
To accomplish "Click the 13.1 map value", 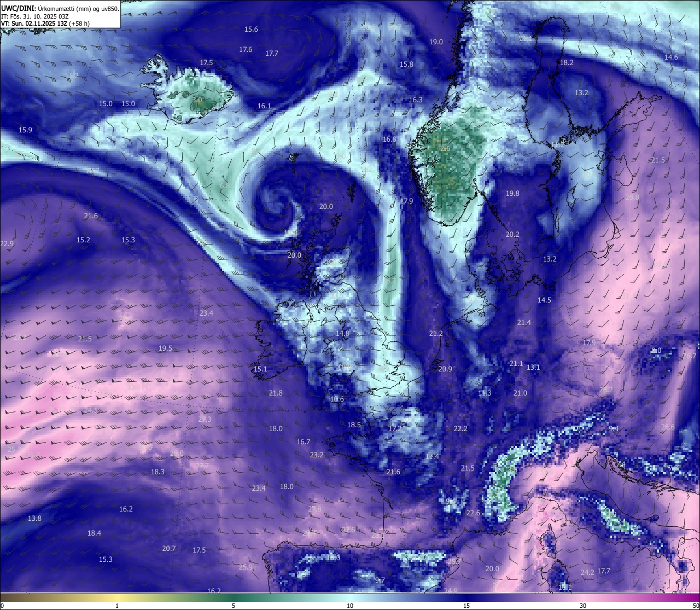I will tap(533, 368).
